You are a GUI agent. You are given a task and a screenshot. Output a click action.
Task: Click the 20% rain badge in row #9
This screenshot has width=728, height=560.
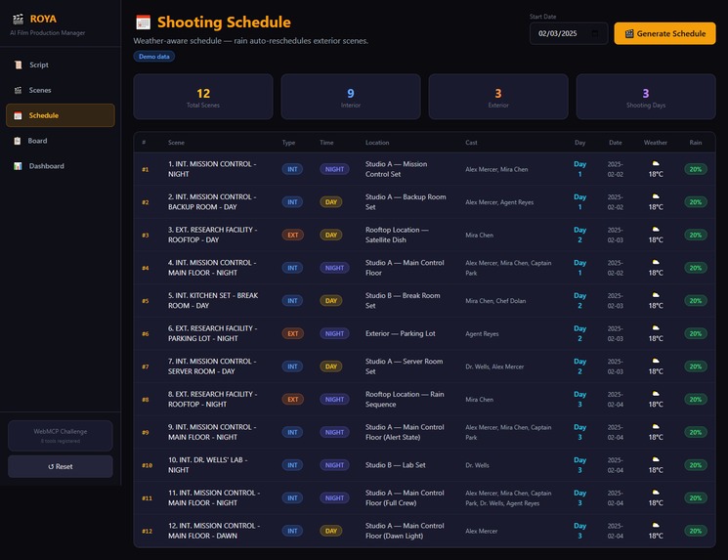(696, 432)
